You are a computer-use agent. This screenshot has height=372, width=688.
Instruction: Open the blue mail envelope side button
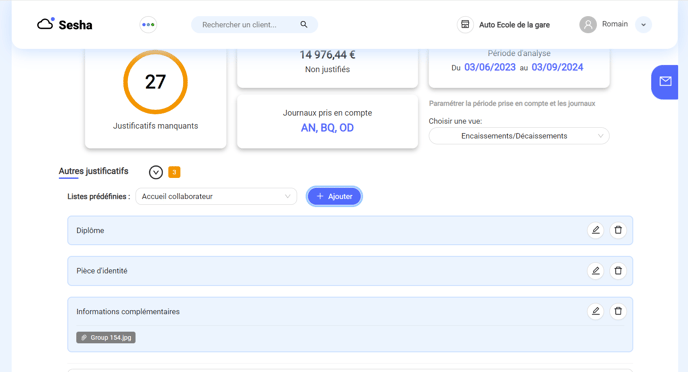click(665, 82)
